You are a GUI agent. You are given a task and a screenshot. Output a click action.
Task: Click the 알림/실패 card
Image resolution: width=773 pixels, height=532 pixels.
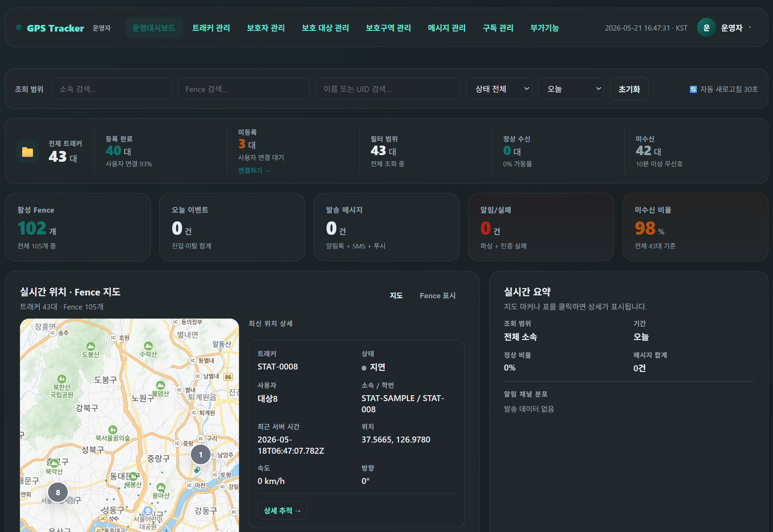tap(541, 227)
